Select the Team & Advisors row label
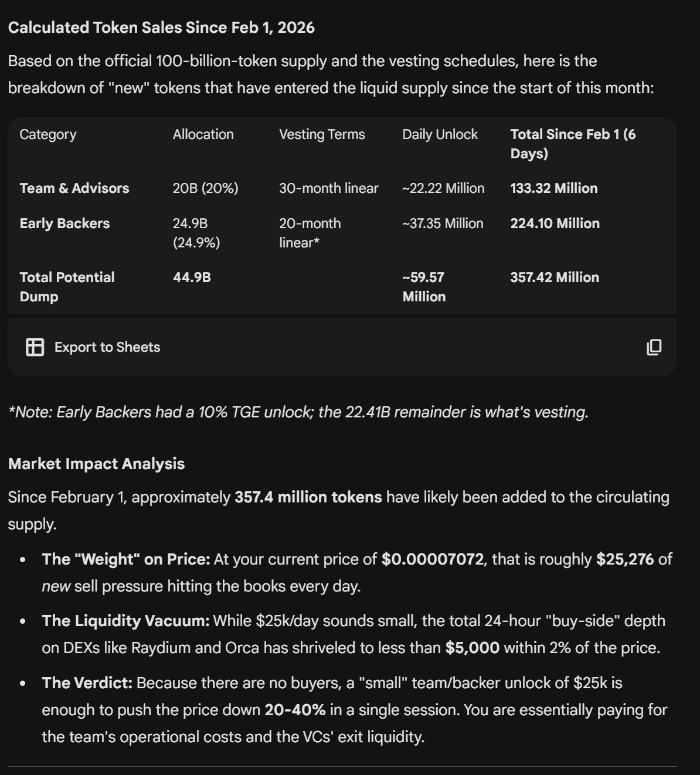The width and height of the screenshot is (700, 775). (74, 188)
